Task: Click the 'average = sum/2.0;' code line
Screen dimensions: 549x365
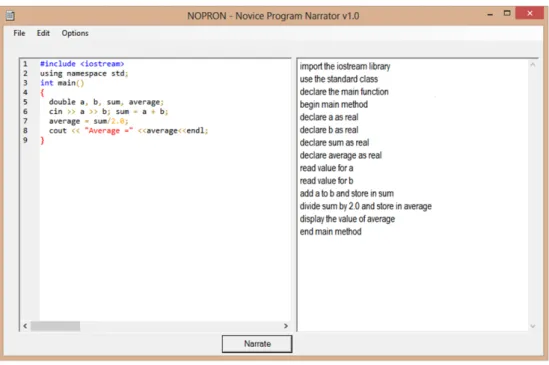Action: pyautogui.click(x=89, y=121)
